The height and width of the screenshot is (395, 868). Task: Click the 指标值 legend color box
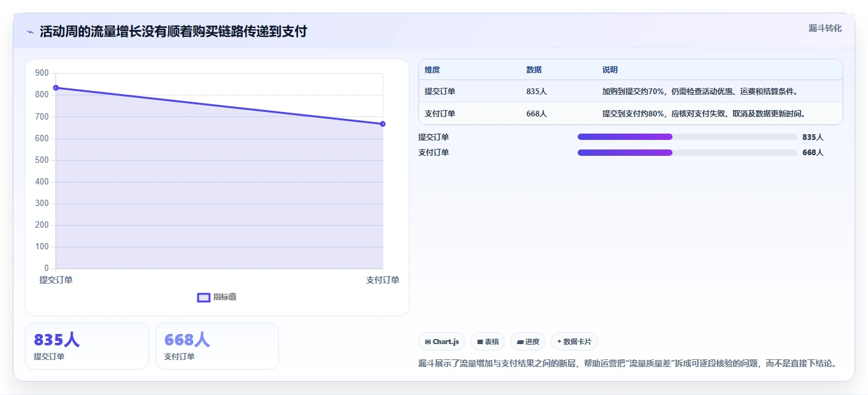tap(204, 297)
